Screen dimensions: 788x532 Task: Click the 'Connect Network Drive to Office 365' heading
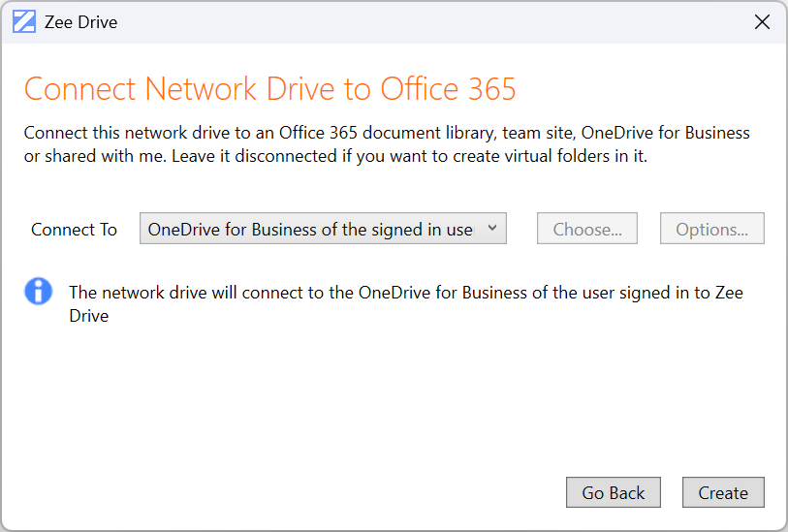coord(269,89)
